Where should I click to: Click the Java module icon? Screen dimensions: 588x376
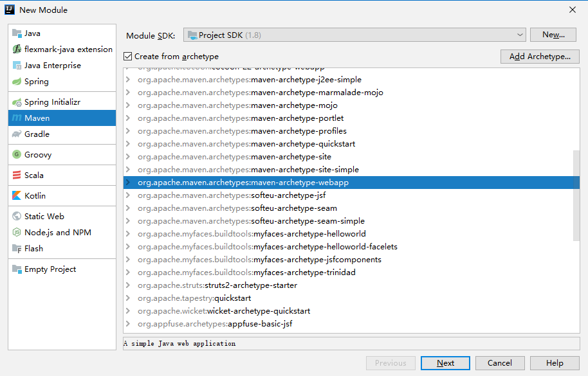[17, 33]
